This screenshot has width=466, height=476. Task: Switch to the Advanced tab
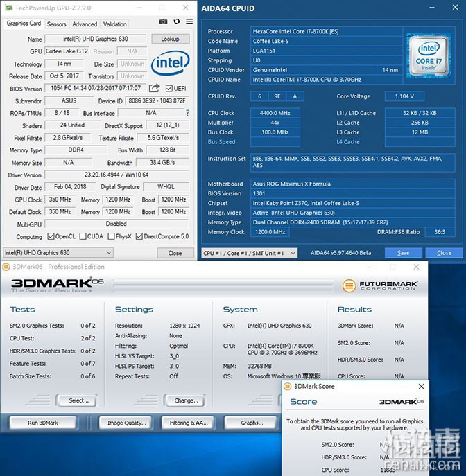85,24
